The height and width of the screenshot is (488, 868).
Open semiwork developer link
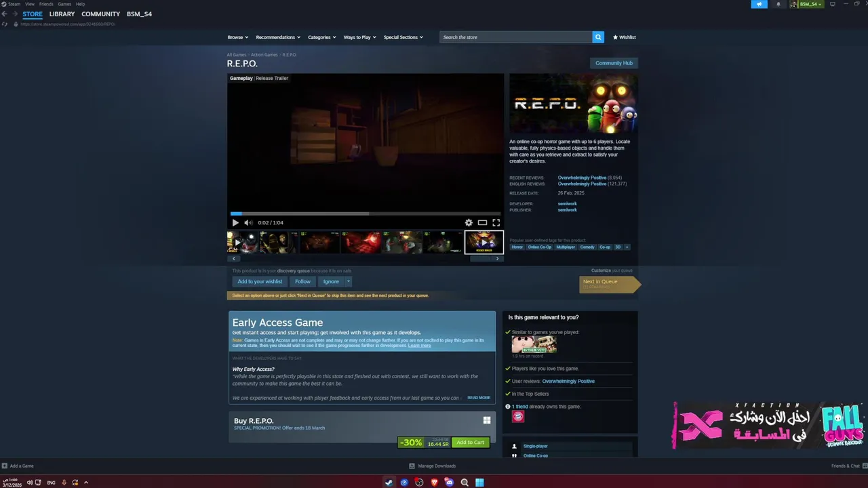(x=567, y=203)
